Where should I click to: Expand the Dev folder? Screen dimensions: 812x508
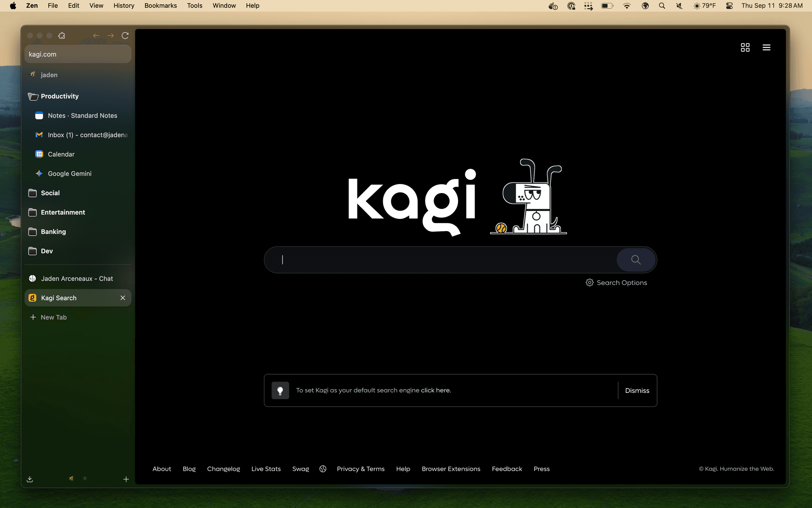(x=46, y=251)
